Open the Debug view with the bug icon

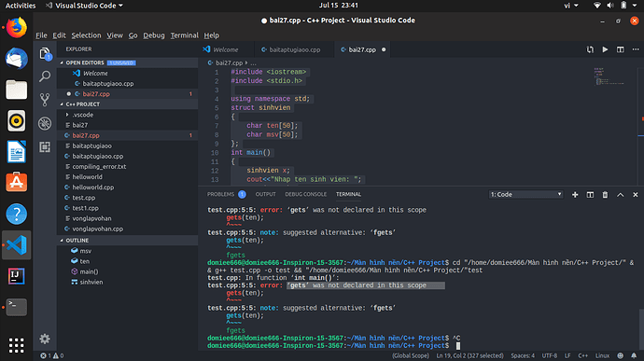[45, 123]
